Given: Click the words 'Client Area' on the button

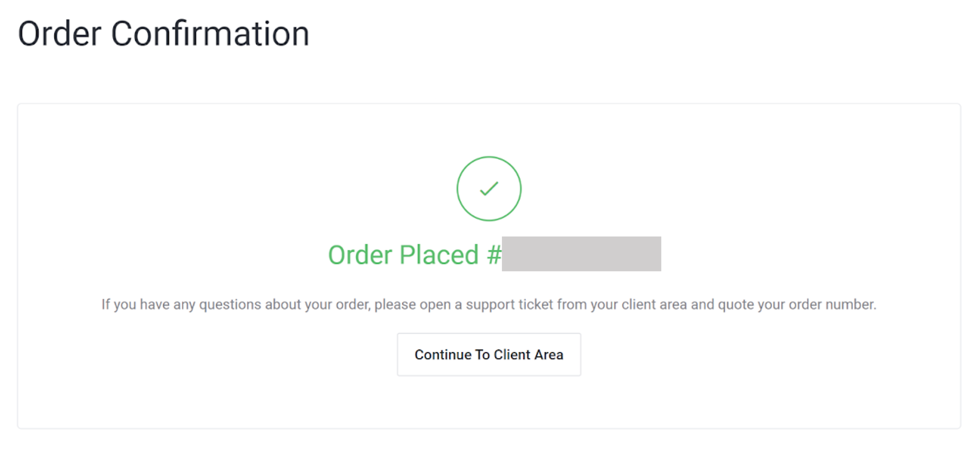Looking at the screenshot, I should pos(528,355).
